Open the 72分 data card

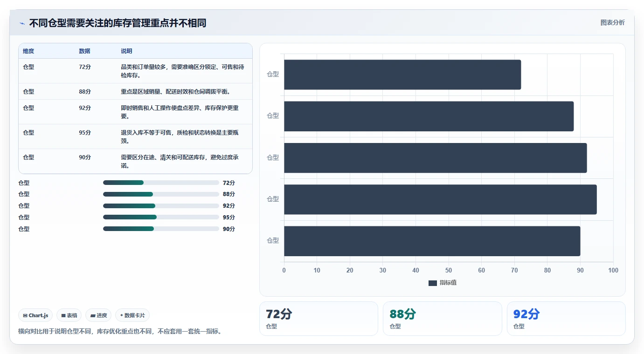coord(319,319)
